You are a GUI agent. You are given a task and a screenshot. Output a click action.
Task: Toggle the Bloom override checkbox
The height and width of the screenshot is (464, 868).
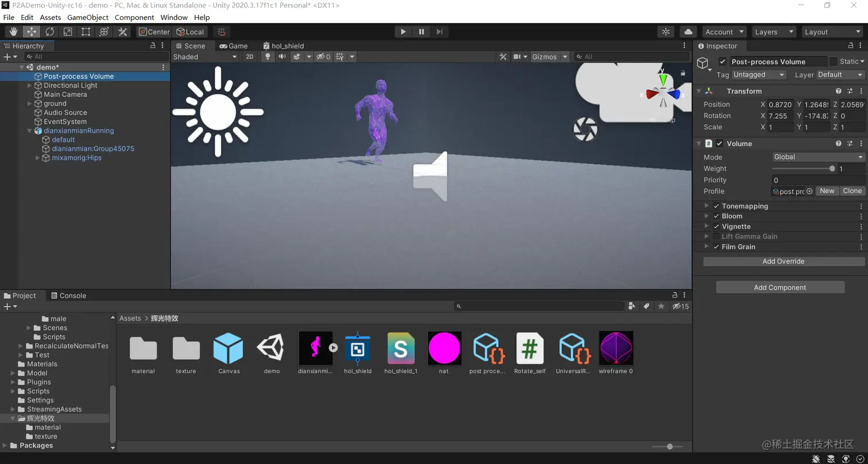point(716,216)
